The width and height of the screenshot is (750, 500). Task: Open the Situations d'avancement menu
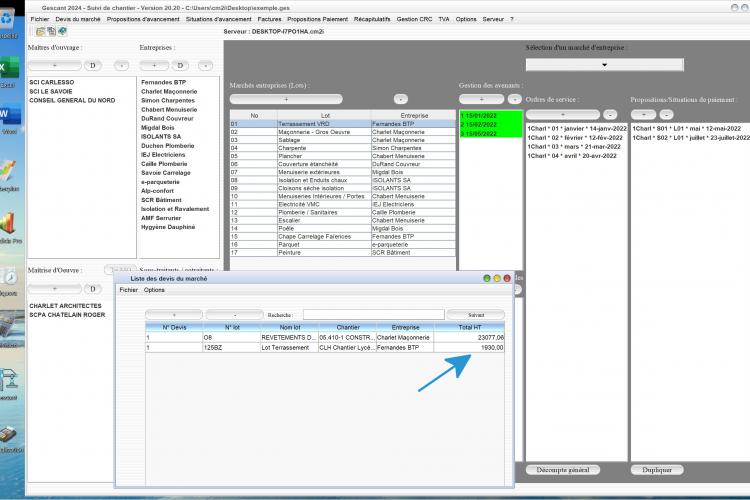219,19
